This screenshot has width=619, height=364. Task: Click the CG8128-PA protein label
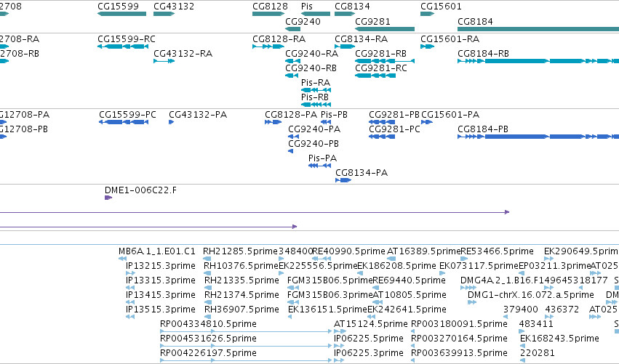[x=291, y=115]
